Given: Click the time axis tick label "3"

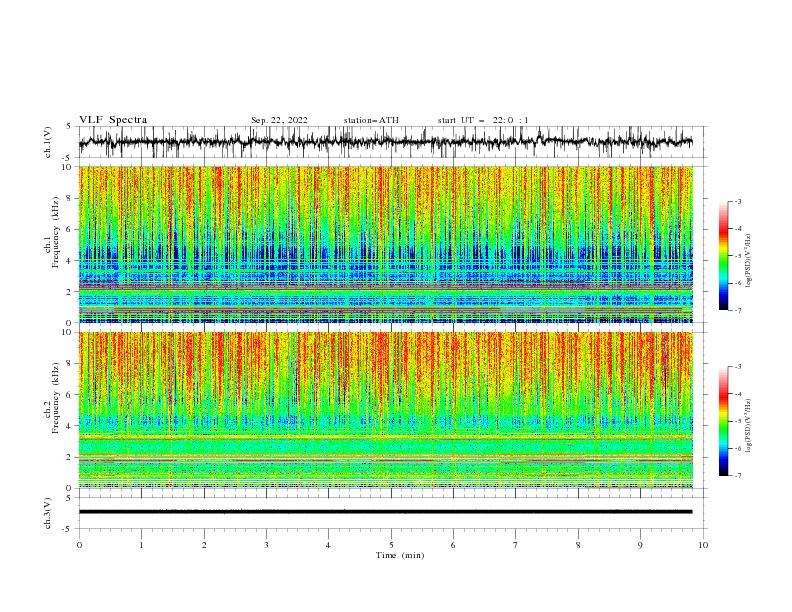Looking at the screenshot, I should [266, 545].
